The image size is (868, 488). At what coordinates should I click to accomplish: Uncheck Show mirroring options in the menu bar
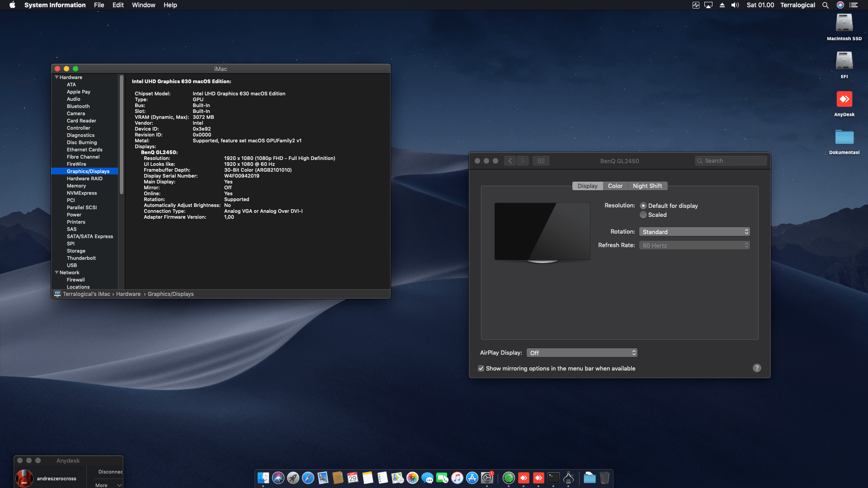pos(481,368)
